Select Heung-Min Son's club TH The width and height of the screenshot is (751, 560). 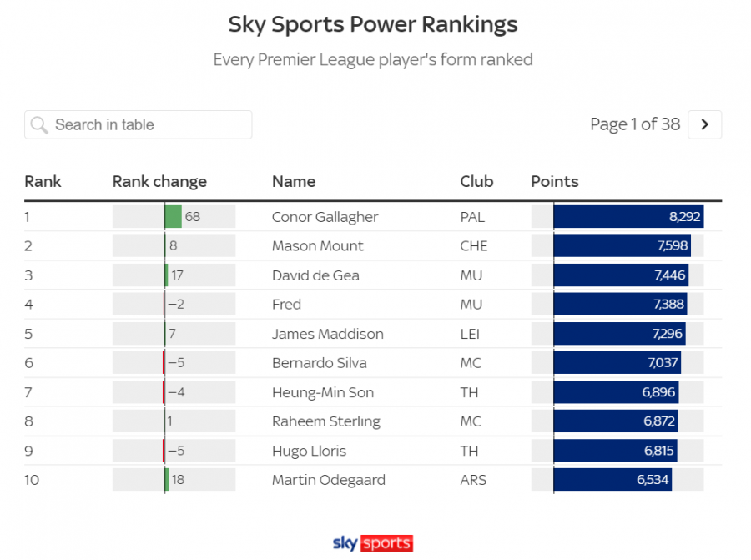pos(469,392)
